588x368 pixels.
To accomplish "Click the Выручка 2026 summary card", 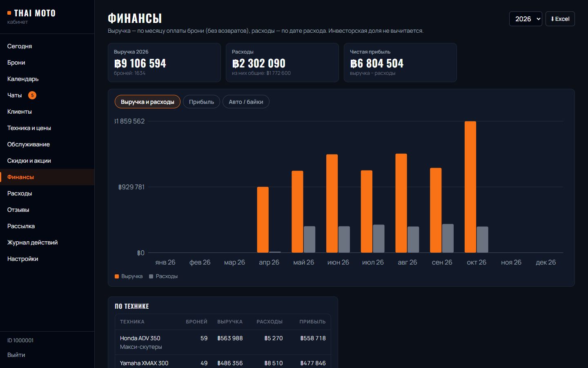I will tap(164, 63).
